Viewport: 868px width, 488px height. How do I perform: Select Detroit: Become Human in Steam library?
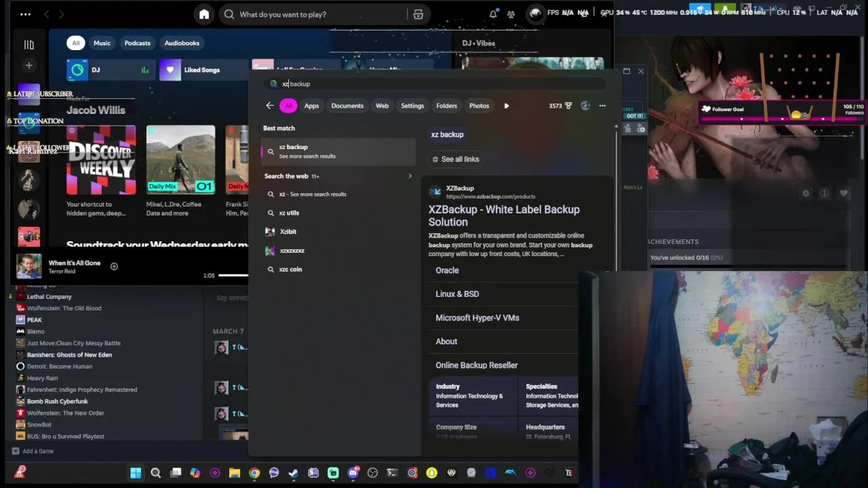[x=60, y=367]
